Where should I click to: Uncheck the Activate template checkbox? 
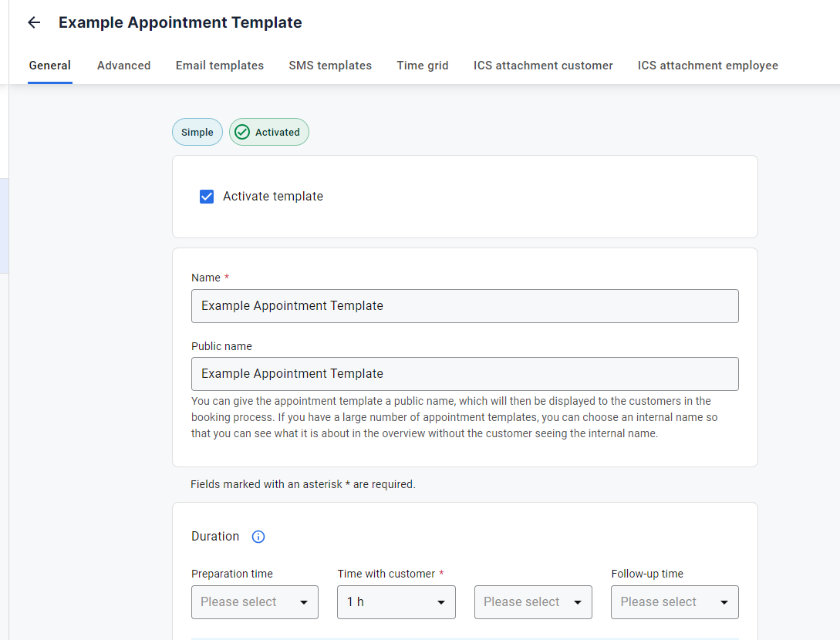pos(207,197)
